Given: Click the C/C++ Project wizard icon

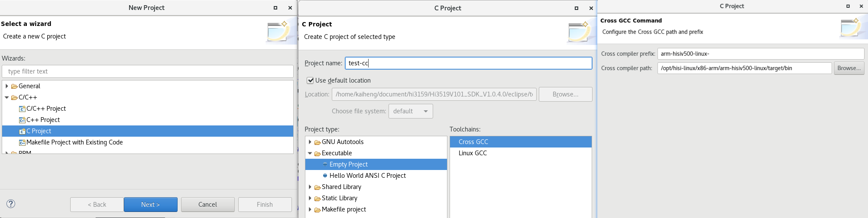Looking at the screenshot, I should pyautogui.click(x=22, y=109).
